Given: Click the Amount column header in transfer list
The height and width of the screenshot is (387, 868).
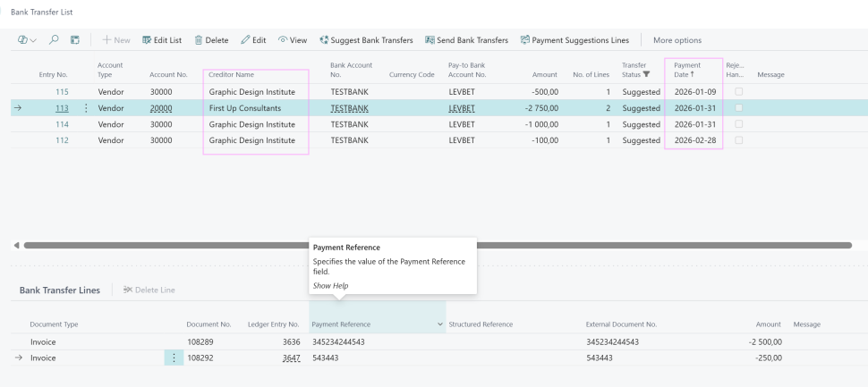Looking at the screenshot, I should 545,75.
